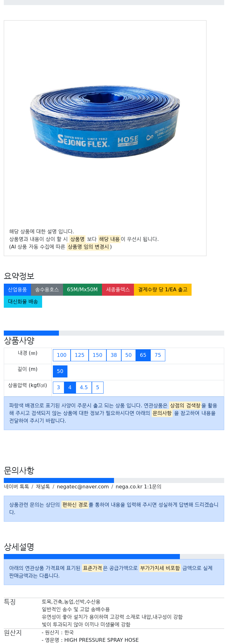The height and width of the screenshot is (644, 228).
Task: Select inner diameter 125 option
Action: coord(79,355)
